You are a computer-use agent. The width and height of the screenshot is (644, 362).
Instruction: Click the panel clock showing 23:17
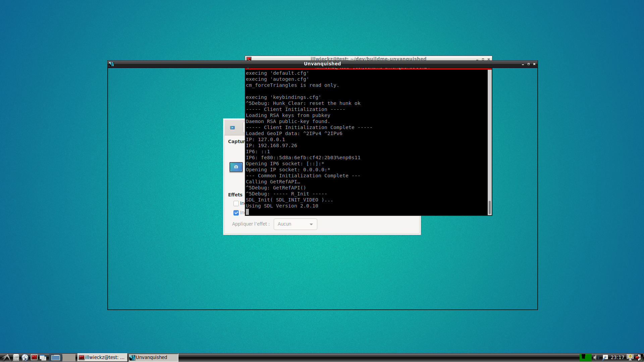[617, 357]
